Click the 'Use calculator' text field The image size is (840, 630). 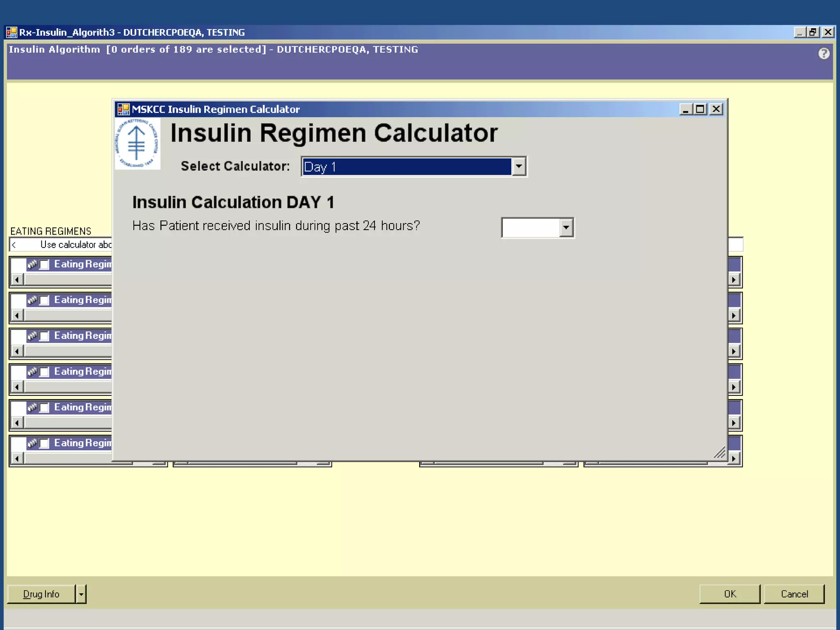point(61,244)
